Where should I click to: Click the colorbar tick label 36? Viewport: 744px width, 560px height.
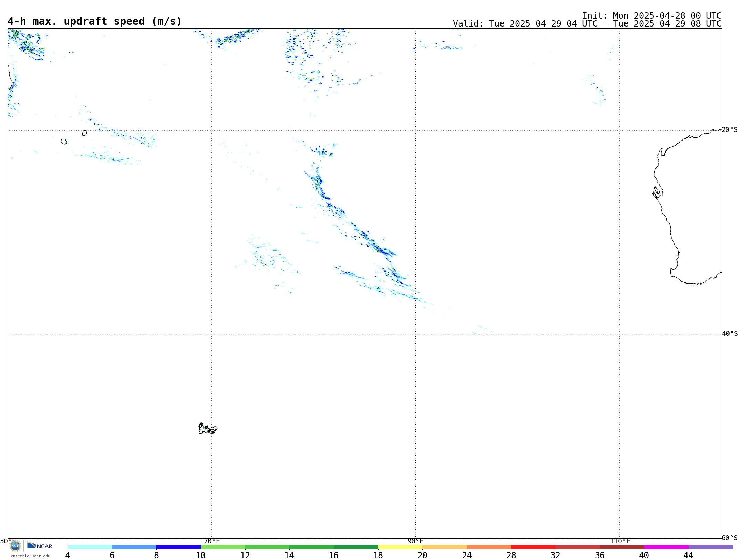(x=600, y=555)
